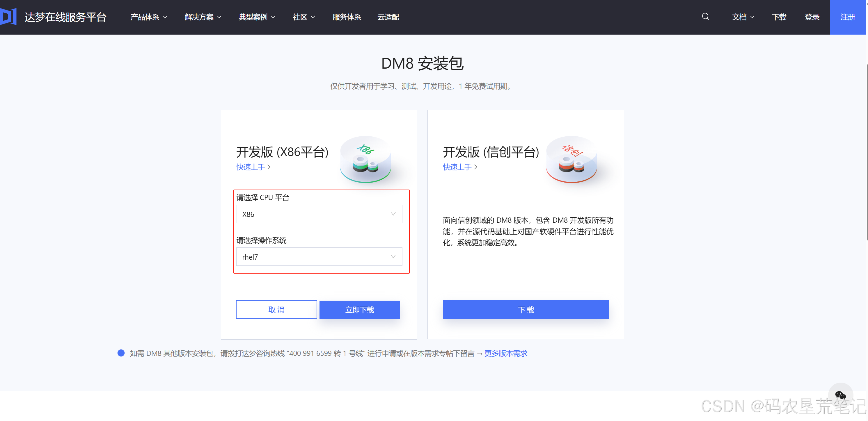Open the CPU platform X86 dropdown

[319, 214]
